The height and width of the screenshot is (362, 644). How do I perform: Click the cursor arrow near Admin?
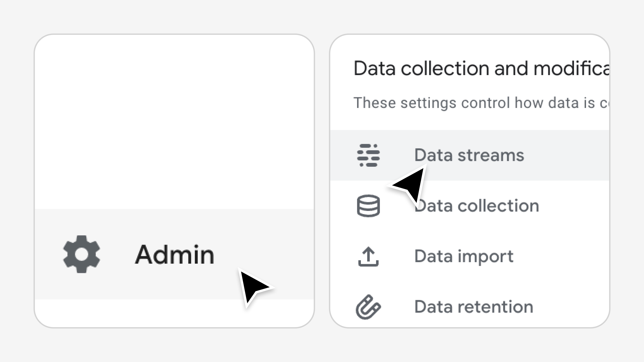252,286
